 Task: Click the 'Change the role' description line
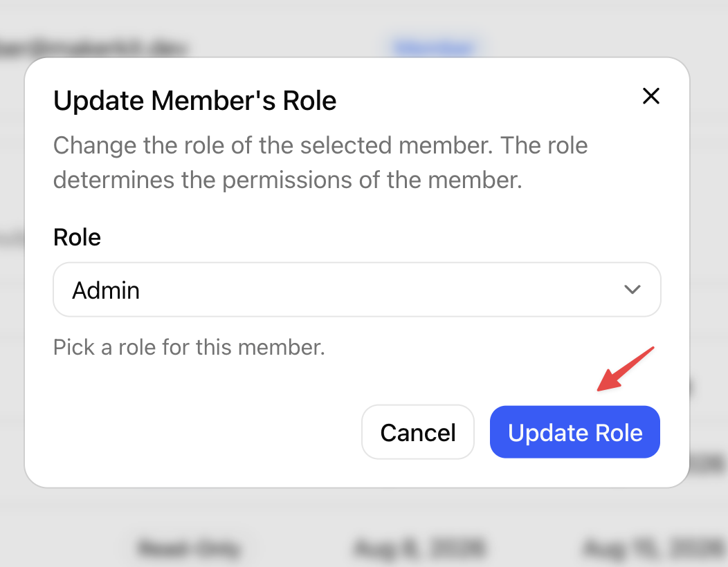tap(320, 145)
